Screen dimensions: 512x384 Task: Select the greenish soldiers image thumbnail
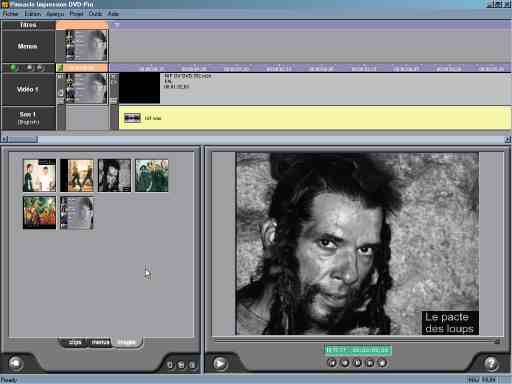pos(152,175)
